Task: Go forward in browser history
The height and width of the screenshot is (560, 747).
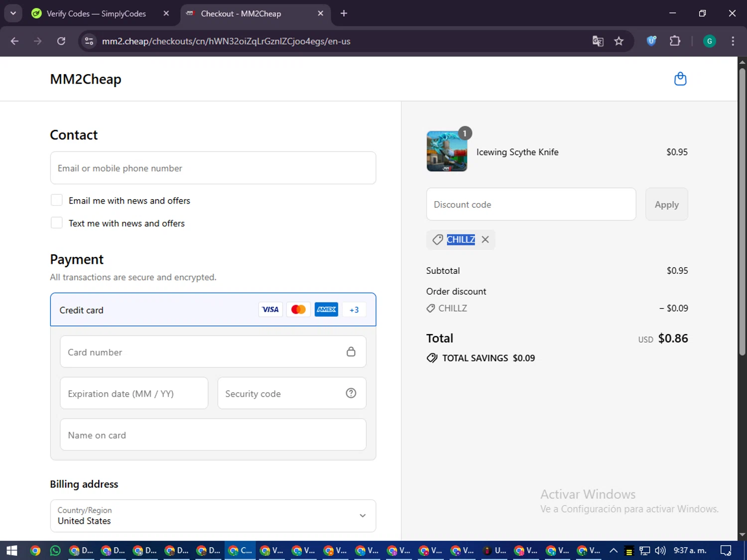Action: 38,41
